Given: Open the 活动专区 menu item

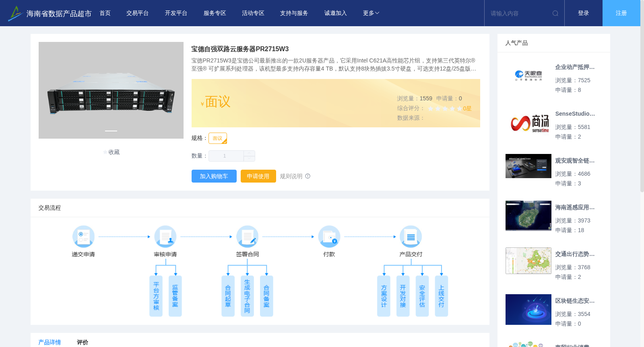Looking at the screenshot, I should pyautogui.click(x=253, y=13).
